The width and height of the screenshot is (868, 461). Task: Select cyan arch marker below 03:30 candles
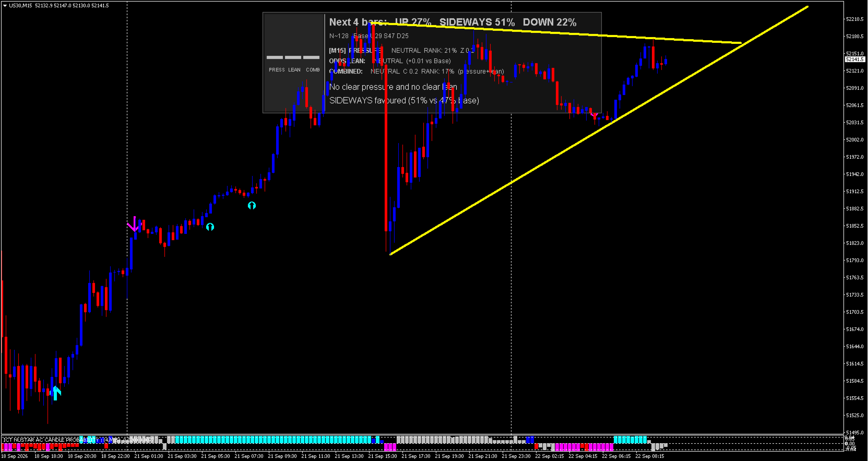210,227
